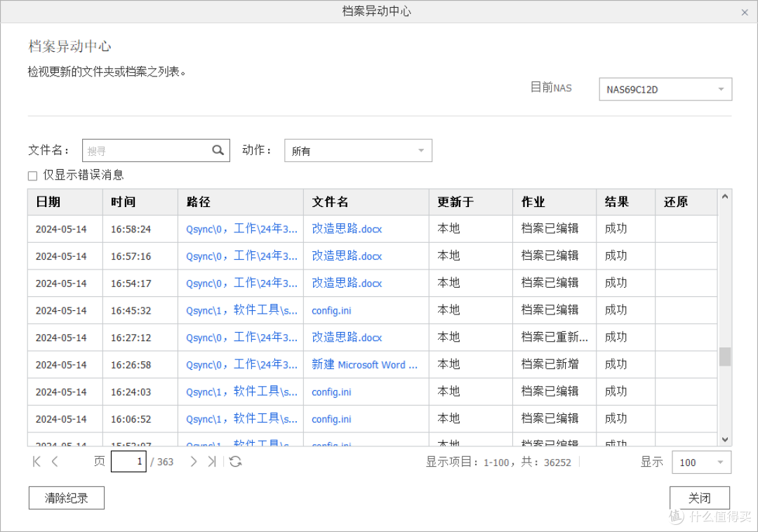Click the 文件名 search input field
Viewport: 758px width, 532px height.
pyautogui.click(x=156, y=151)
